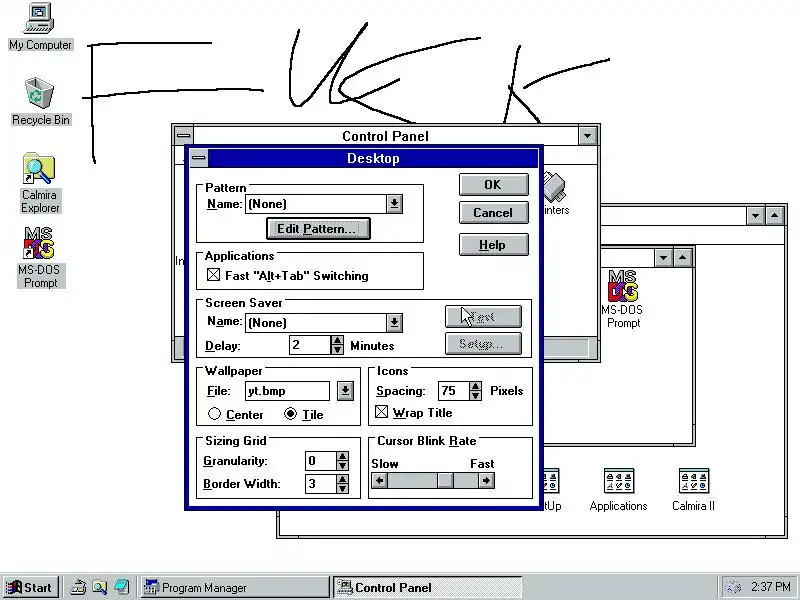Click the first quick launch icon beside Start
Image resolution: width=800 pixels, height=600 pixels.
(x=78, y=587)
